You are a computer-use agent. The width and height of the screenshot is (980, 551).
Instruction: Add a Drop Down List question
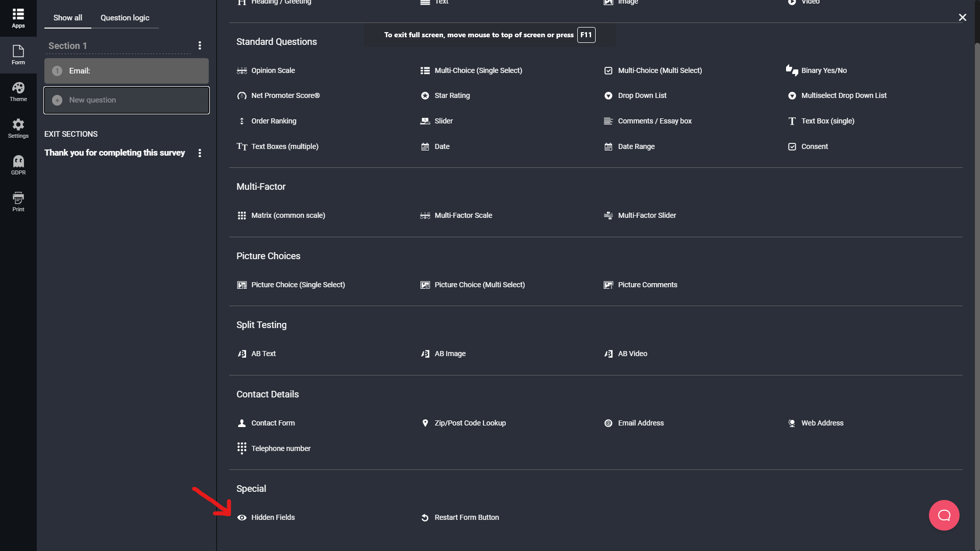coord(635,95)
